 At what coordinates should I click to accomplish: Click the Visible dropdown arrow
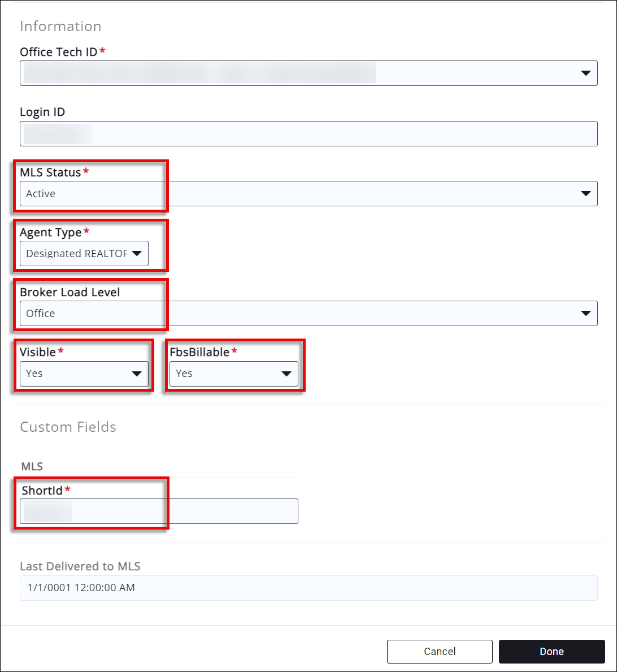pyautogui.click(x=136, y=374)
